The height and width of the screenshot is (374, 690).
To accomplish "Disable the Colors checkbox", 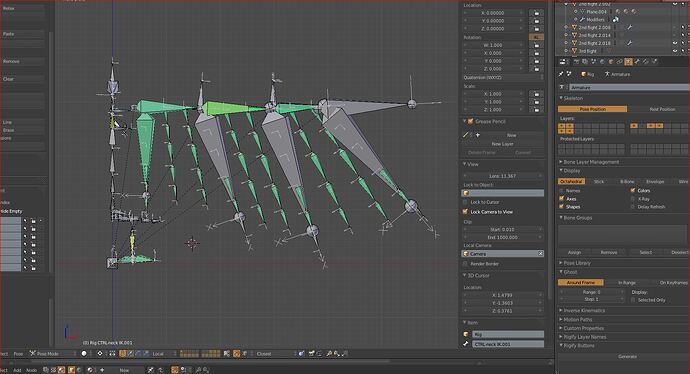I will pos(633,191).
